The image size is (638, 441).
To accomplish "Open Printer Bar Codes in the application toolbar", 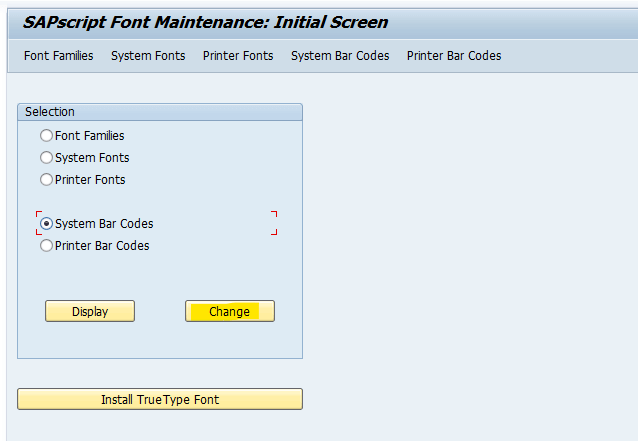I will tap(454, 56).
